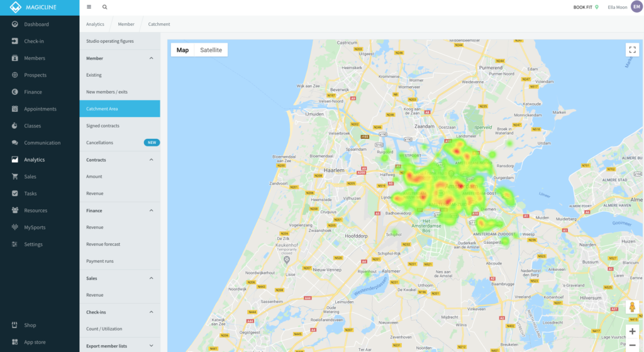Screen dimensions: 644x352
Task: Open the App store icon
Action: click(14, 342)
